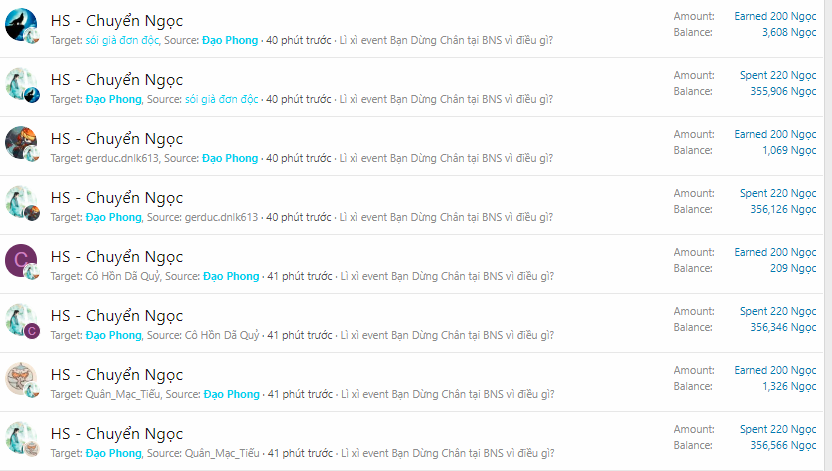Click Đạo Phong avatar in sixth row
The image size is (832, 471).
(x=21, y=319)
